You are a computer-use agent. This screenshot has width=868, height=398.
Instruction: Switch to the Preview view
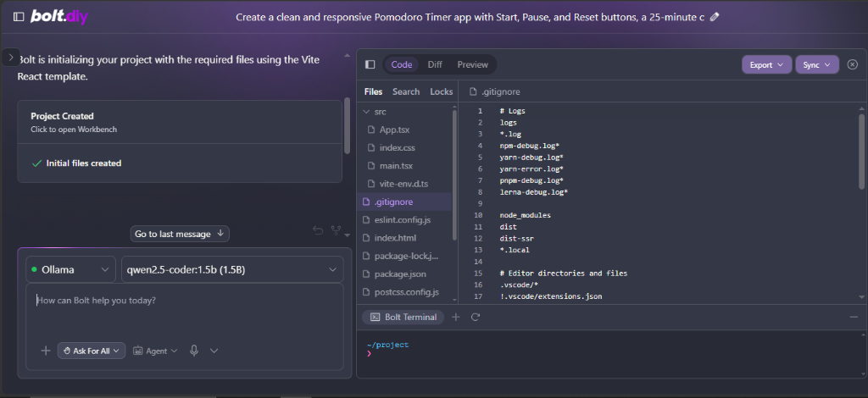(x=472, y=64)
